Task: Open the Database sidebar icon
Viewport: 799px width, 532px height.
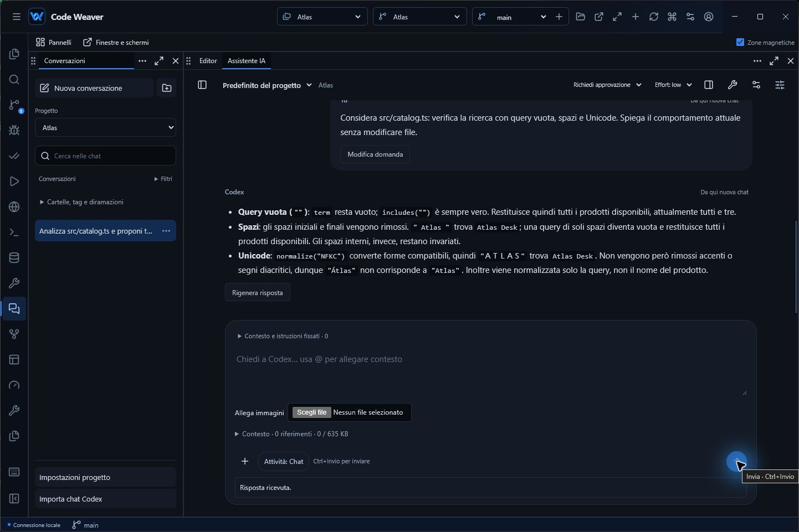Action: (14, 257)
